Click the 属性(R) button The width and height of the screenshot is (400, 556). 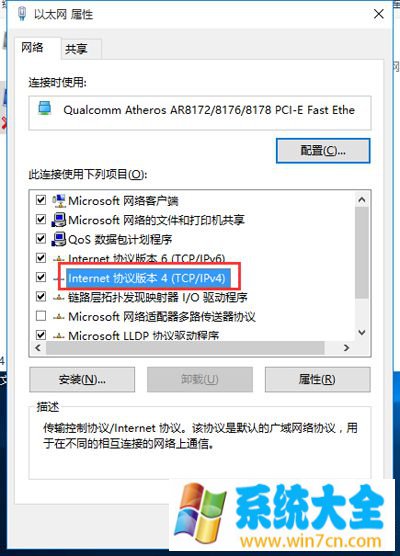pos(317,380)
